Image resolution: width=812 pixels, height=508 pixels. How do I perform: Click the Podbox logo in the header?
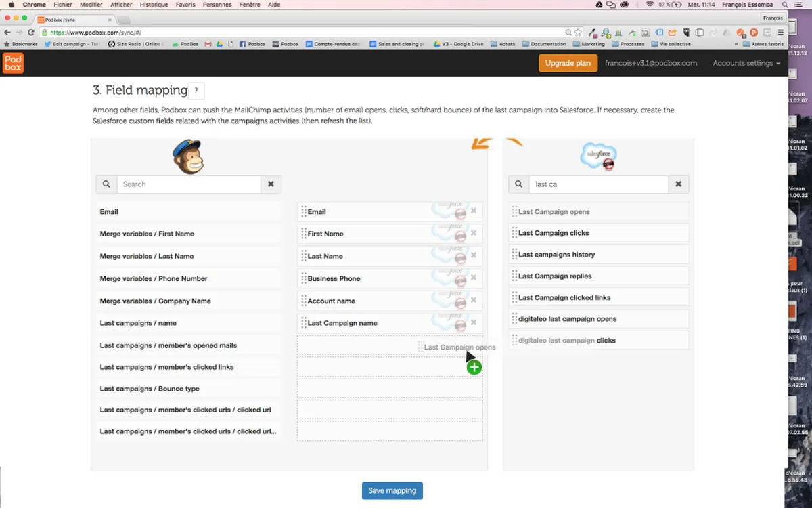tap(13, 63)
